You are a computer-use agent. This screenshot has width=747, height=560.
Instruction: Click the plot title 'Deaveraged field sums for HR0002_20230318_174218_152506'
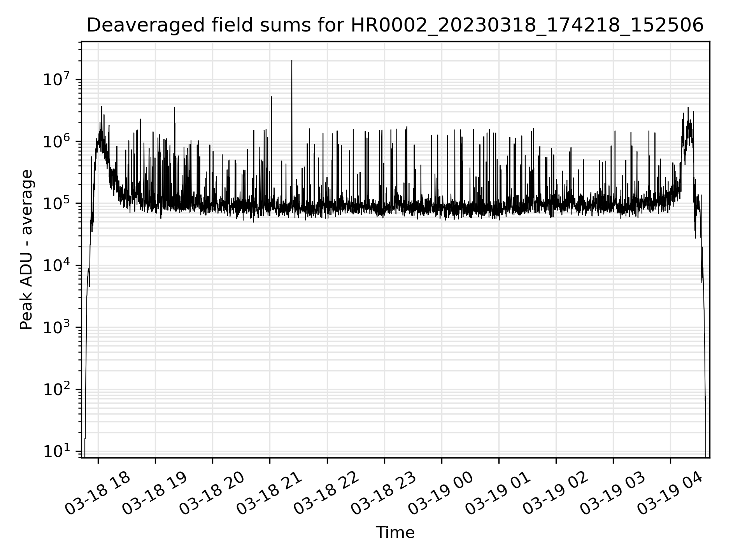click(395, 26)
